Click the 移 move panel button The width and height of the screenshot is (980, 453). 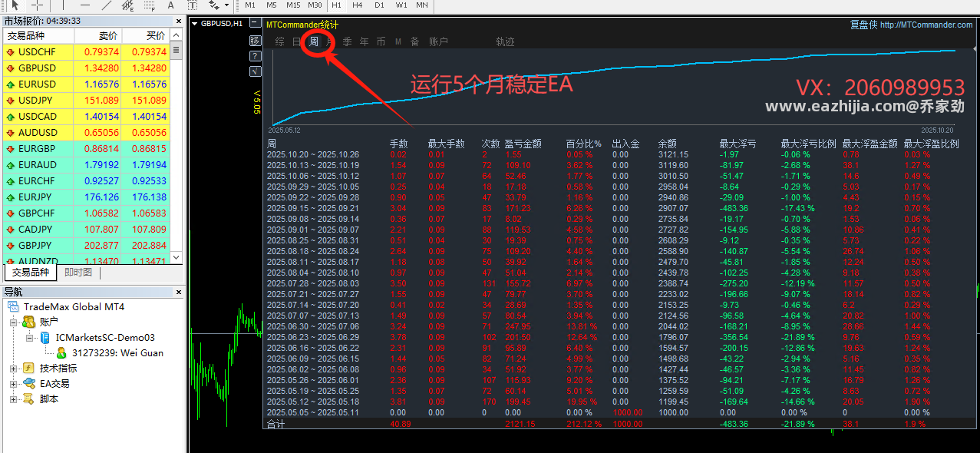click(x=256, y=40)
